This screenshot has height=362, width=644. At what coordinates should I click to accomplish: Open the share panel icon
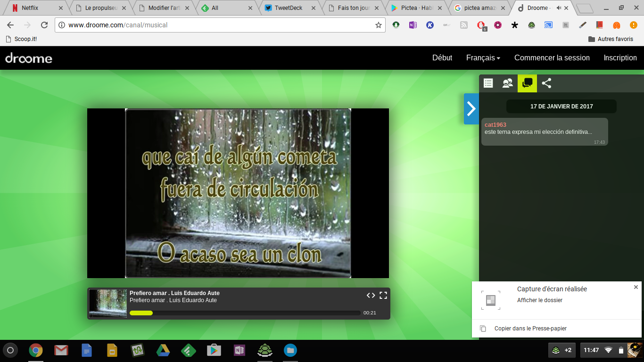[546, 83]
